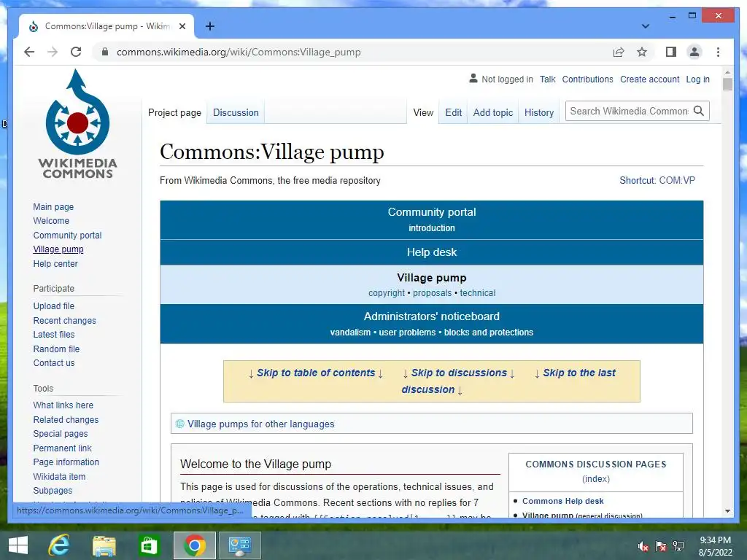Click the Action Center flag icon

point(661,546)
